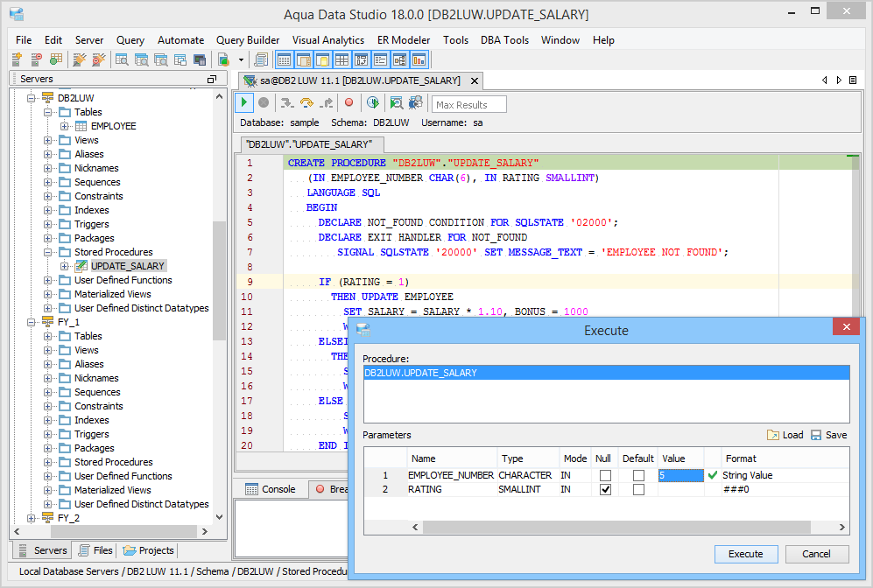Click the Save parameters icon
This screenshot has width=873, height=588.
816,435
